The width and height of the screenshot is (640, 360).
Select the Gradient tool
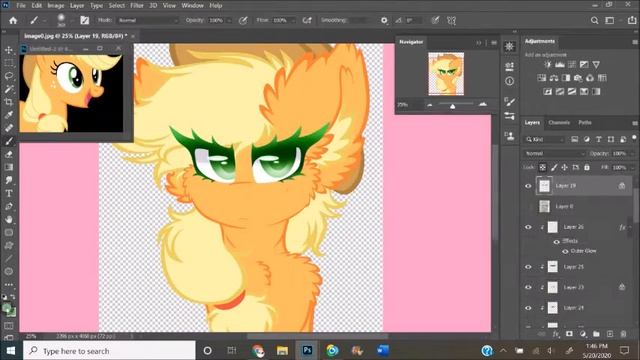9,167
